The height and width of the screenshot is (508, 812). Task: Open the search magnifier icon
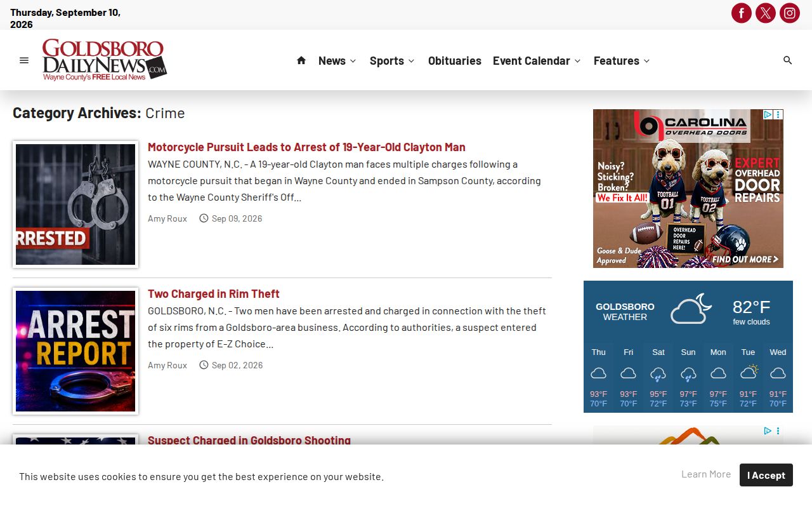[788, 60]
